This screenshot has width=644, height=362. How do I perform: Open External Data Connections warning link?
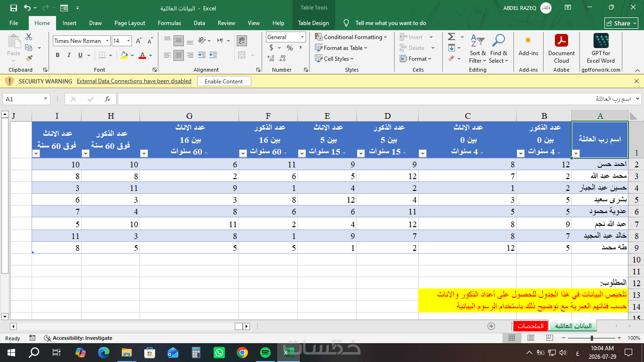134,81
